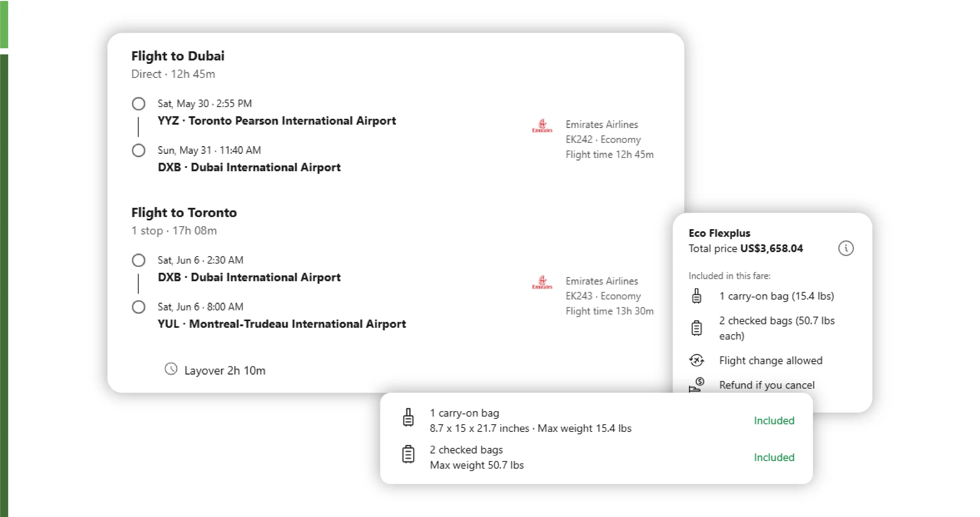Image resolution: width=980 pixels, height=517 pixels.
Task: Click the Toronto Pearson departure circle marker
Action: tap(138, 104)
